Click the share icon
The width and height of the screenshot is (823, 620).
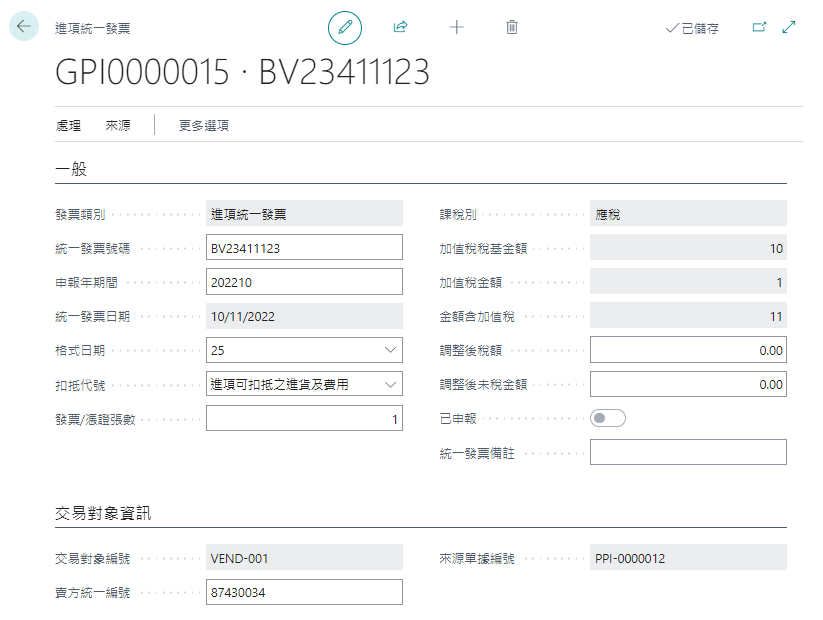[x=400, y=27]
